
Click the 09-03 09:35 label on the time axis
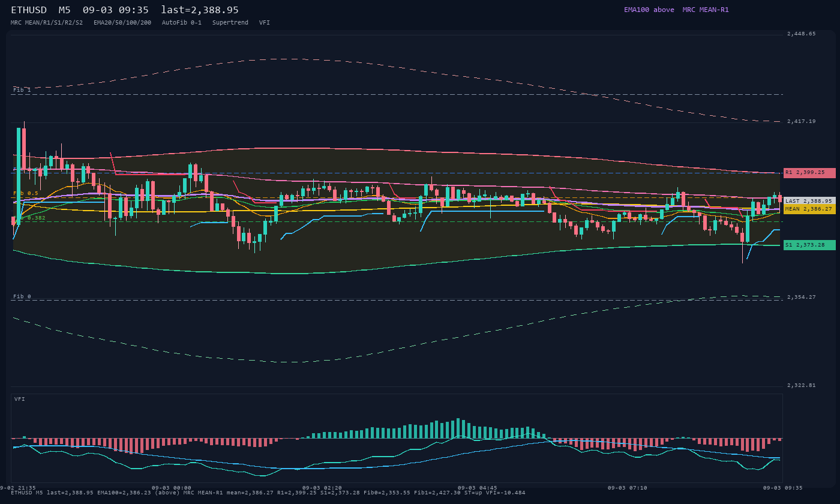(782, 488)
